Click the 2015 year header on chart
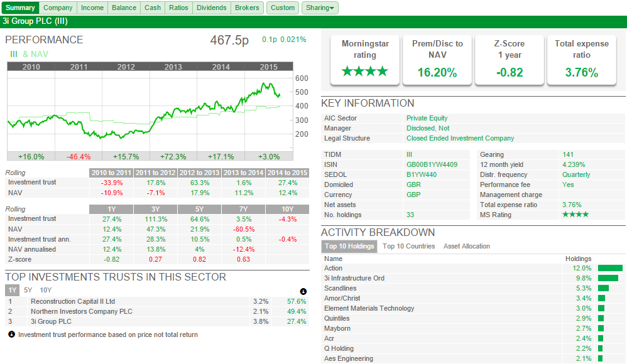627x364 pixels. click(x=269, y=67)
